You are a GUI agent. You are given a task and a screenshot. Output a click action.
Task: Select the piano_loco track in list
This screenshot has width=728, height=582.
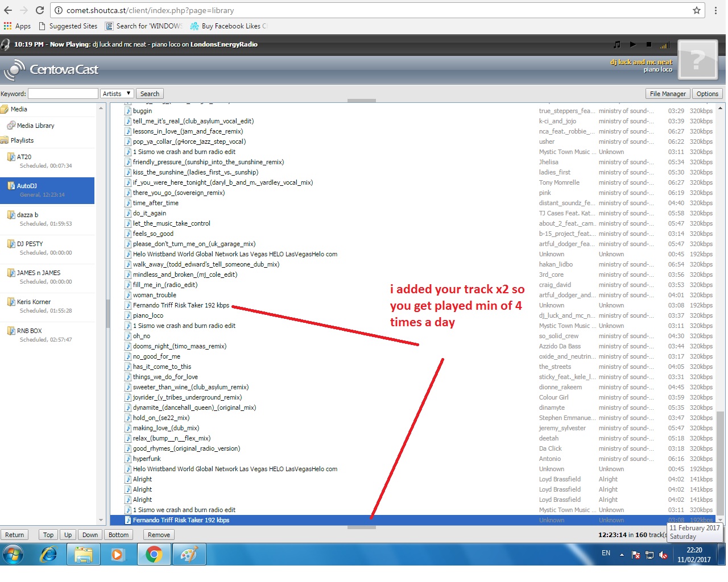(148, 315)
